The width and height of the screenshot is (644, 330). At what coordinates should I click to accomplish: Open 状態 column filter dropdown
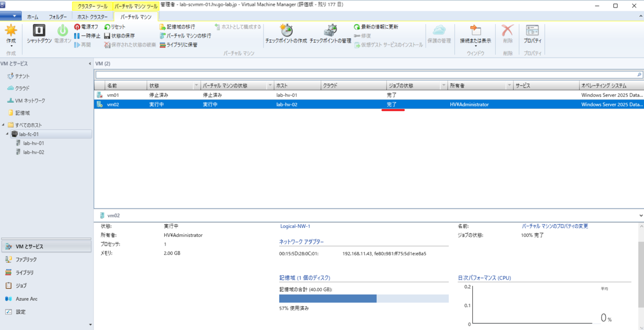[x=196, y=85]
